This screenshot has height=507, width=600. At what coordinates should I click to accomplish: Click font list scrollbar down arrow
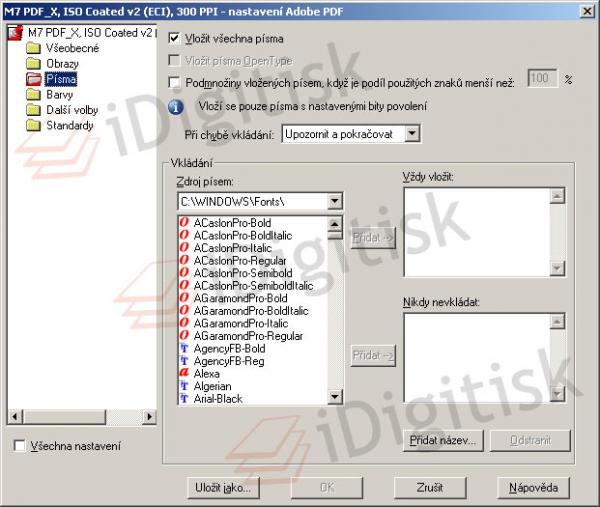335,396
